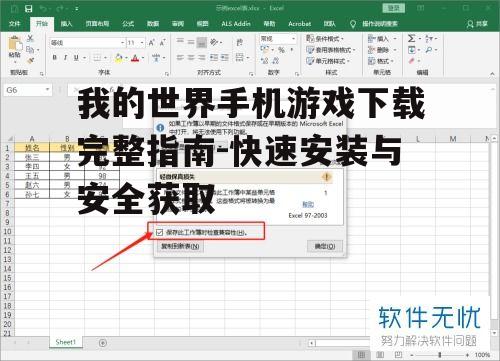Click the Fill down arrow icon
The height and width of the screenshot is (361, 500).
coord(412,50)
